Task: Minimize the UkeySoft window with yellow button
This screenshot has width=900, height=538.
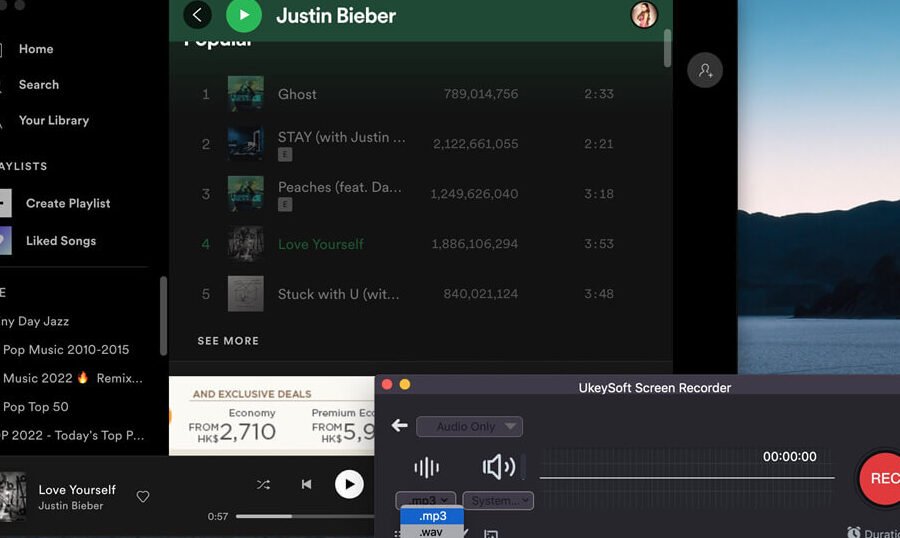Action: 405,384
